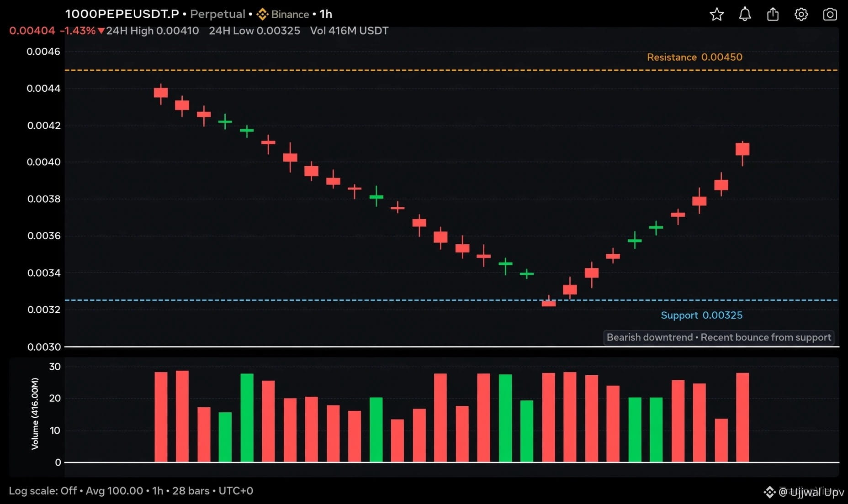Click the -1.43% change value
This screenshot has width=848, height=504.
pos(78,31)
